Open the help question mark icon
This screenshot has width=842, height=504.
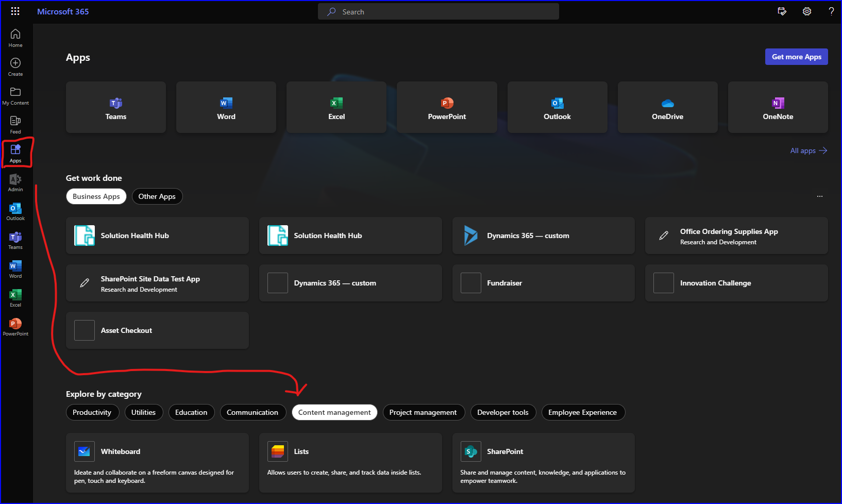pos(831,11)
